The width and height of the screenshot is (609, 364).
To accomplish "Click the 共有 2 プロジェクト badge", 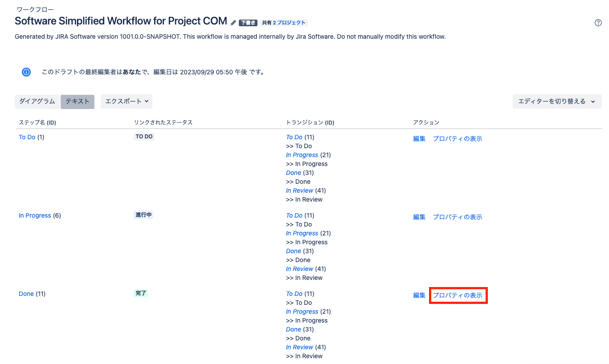I will (284, 23).
